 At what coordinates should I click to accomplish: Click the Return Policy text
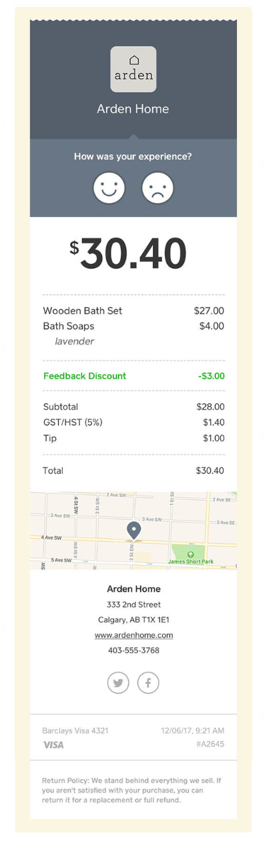point(131,790)
